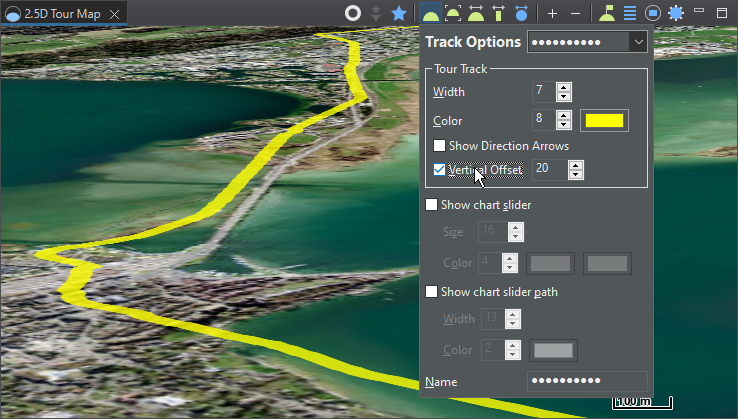Click the dome with frame brackets icon
This screenshot has height=419, width=738.
click(x=453, y=13)
